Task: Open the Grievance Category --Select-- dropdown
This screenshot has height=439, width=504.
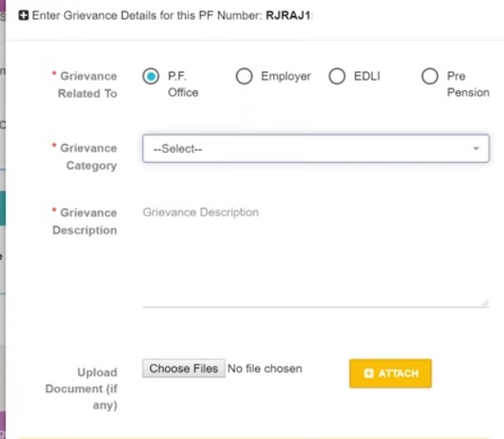Action: [316, 148]
